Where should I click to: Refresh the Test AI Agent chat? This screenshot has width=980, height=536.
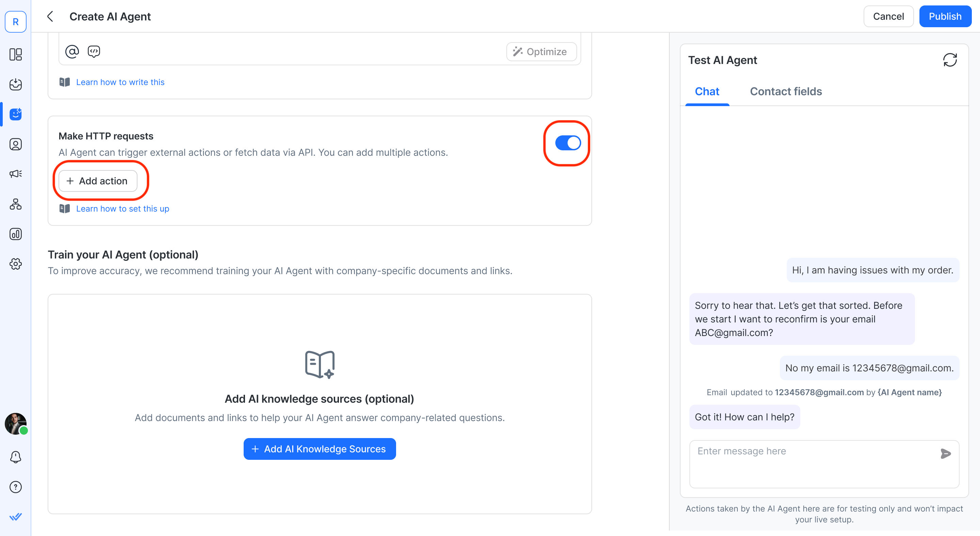tap(950, 60)
